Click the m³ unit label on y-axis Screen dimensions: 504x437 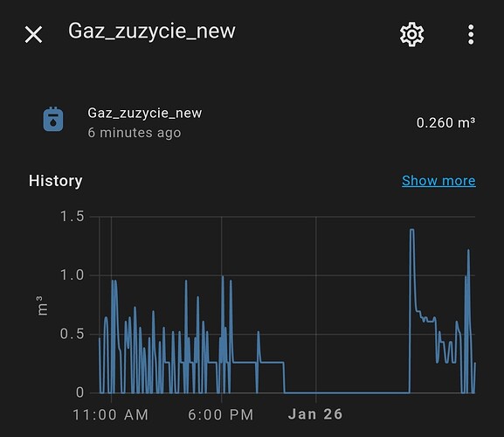pos(42,306)
